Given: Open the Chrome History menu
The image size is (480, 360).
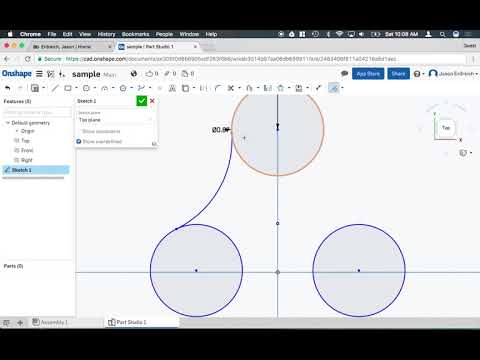Looking at the screenshot, I should point(106,34).
